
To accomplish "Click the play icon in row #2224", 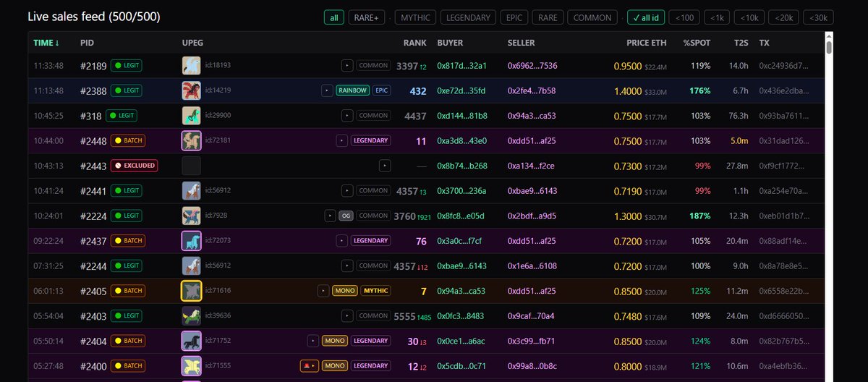I will [330, 216].
